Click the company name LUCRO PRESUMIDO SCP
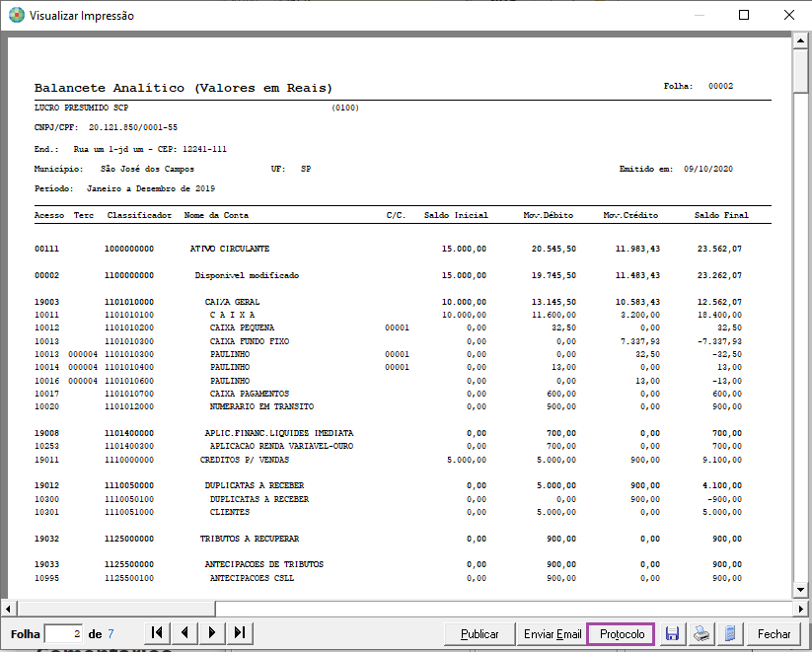 pos(81,108)
